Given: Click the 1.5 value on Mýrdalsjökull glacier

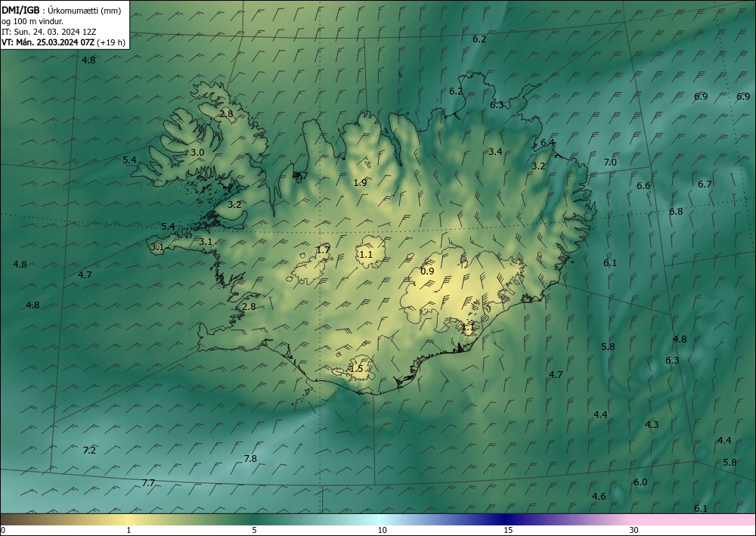Looking at the screenshot, I should 356,369.
